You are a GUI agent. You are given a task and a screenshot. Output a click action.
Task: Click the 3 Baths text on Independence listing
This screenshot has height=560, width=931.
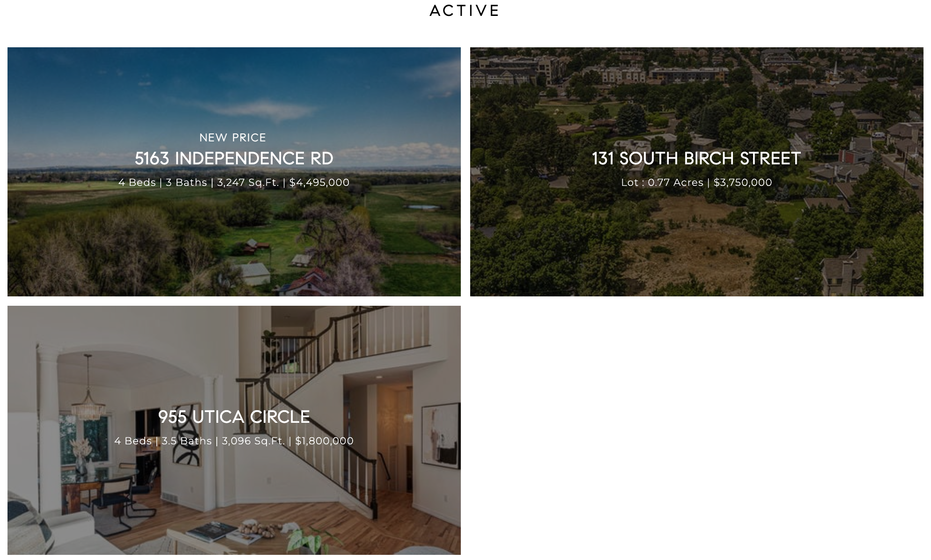(186, 183)
